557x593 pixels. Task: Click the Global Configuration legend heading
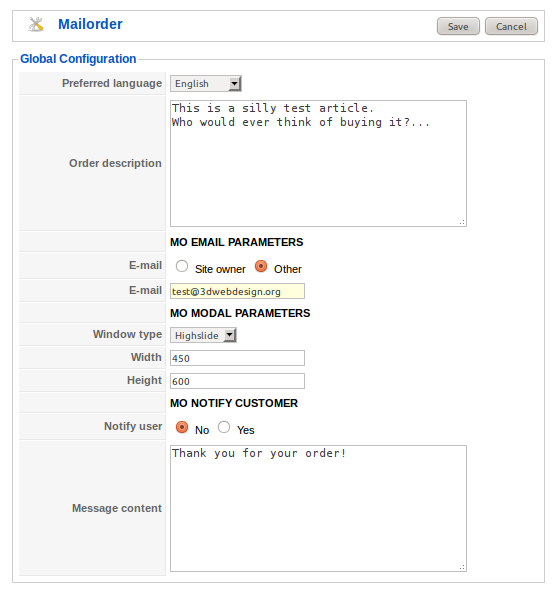point(78,59)
